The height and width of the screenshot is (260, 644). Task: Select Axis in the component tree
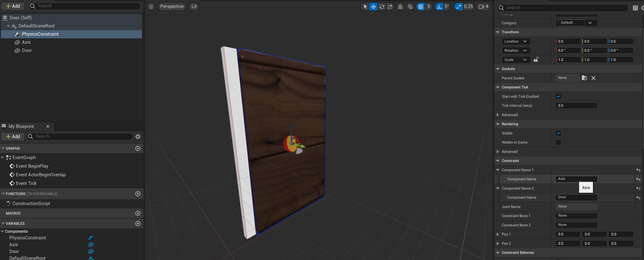point(26,42)
